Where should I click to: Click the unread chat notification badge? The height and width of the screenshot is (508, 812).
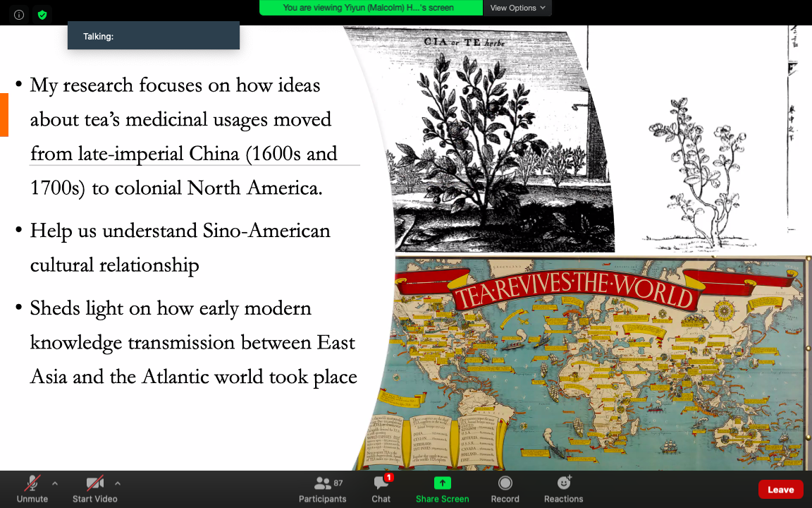(389, 478)
